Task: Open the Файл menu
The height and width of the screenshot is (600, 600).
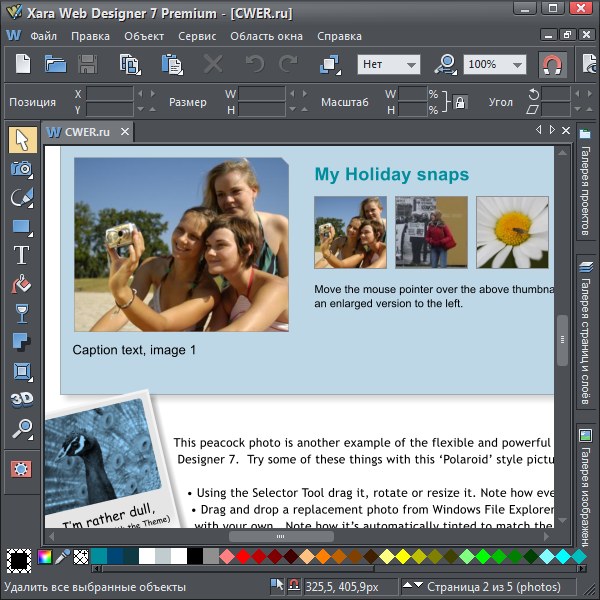Action: click(43, 36)
